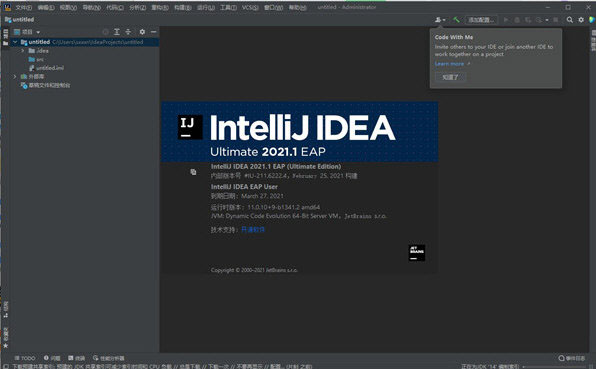Expand the .idea folder
This screenshot has width=596, height=369.
pyautogui.click(x=23, y=51)
